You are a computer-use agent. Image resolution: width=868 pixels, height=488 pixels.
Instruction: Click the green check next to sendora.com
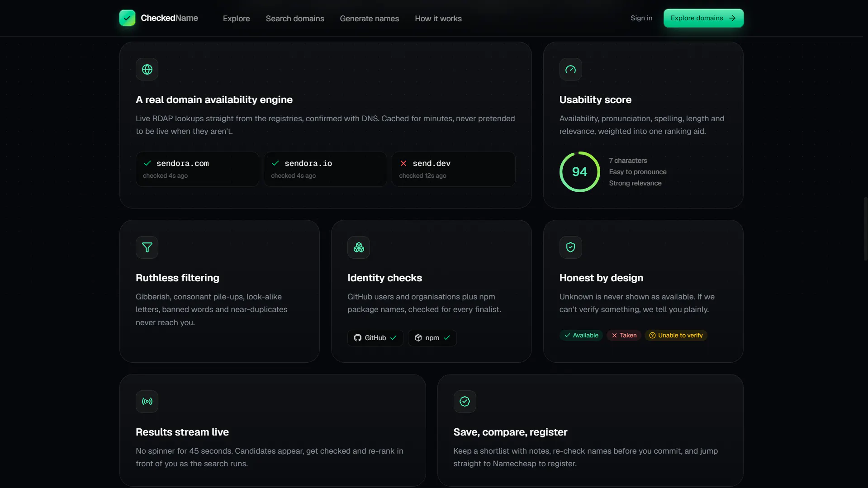tap(147, 163)
